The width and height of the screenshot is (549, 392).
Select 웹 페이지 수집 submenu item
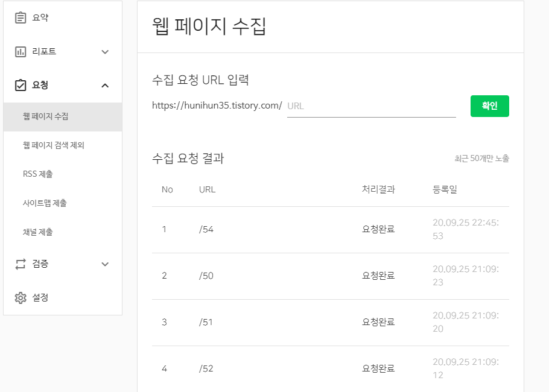click(x=63, y=116)
